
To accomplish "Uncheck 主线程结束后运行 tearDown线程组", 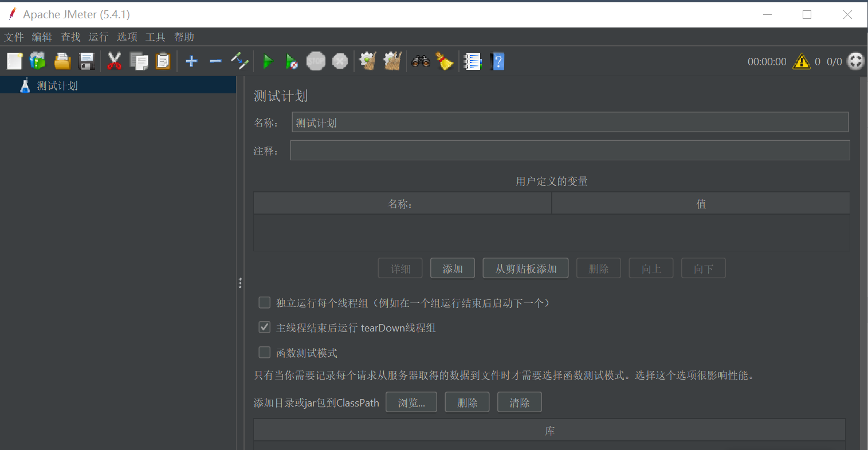I will (264, 327).
